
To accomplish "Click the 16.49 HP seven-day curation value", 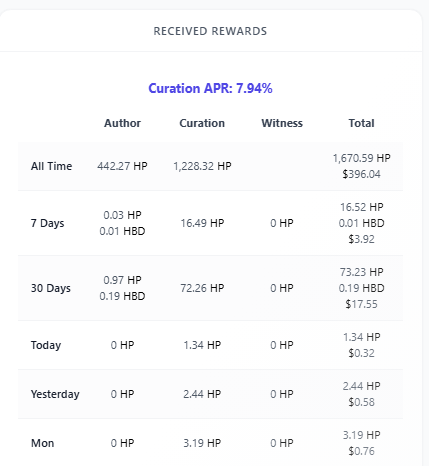I will click(202, 223).
